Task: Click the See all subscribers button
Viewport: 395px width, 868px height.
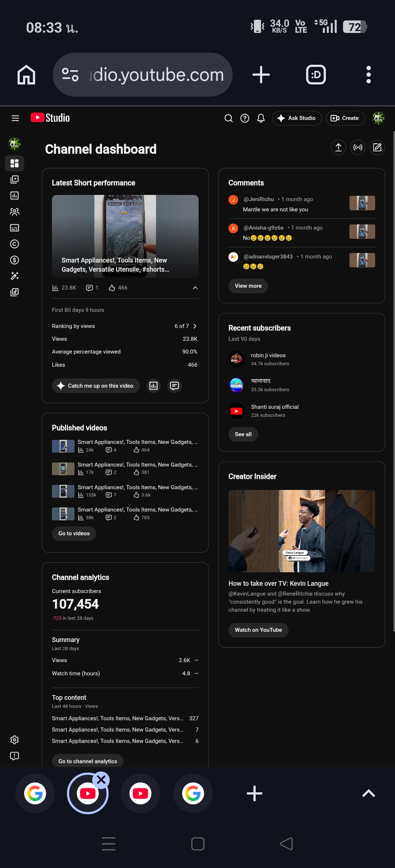Action: pyautogui.click(x=243, y=434)
